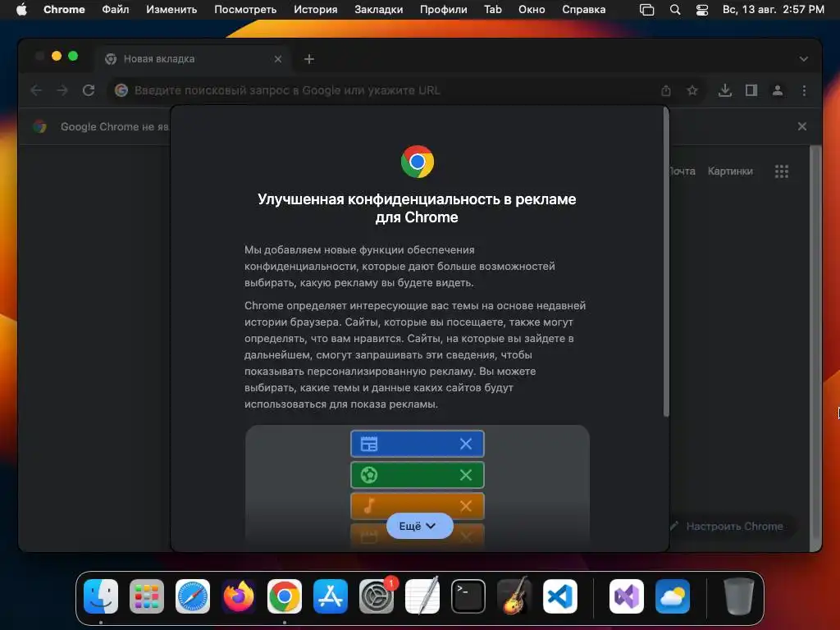
Task: Go back with the back arrow
Action: (36, 90)
